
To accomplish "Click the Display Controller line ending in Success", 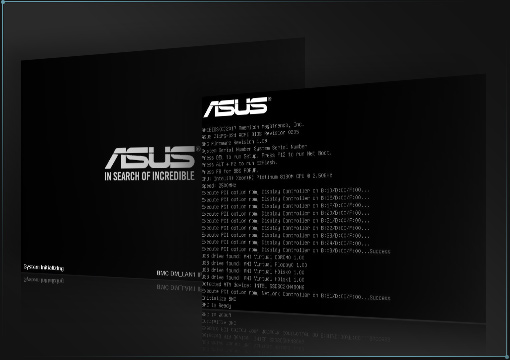I will point(296,250).
